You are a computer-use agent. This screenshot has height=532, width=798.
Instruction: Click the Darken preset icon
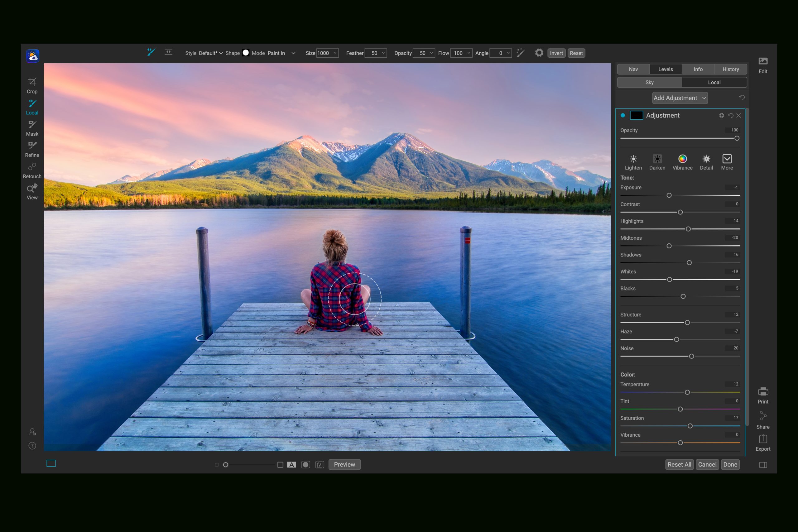pos(657,159)
